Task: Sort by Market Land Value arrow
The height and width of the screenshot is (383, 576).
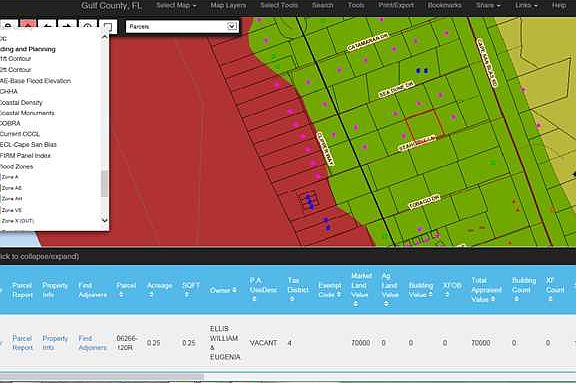Action: click(x=355, y=304)
